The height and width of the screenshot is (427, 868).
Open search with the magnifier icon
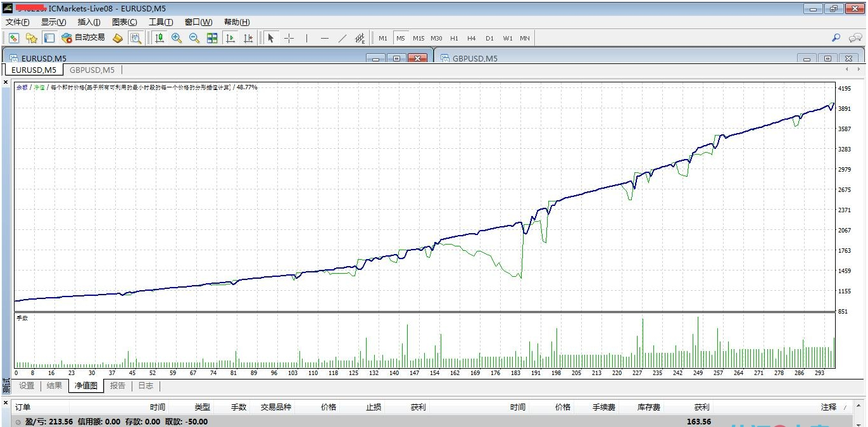[x=836, y=38]
